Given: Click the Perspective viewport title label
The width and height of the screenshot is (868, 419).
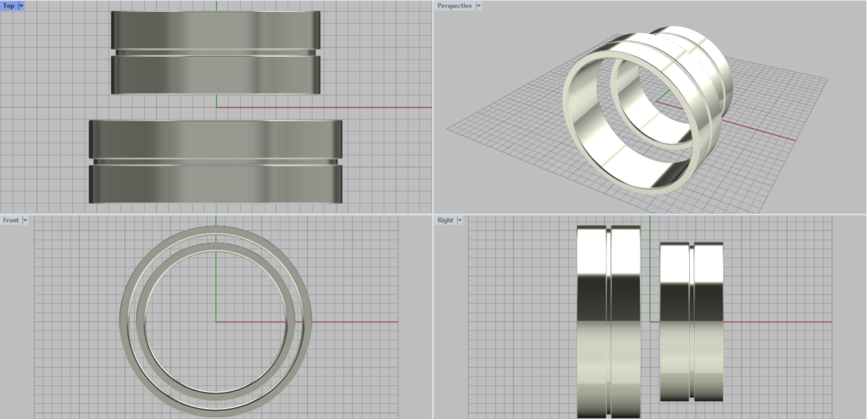Looking at the screenshot, I should [453, 5].
